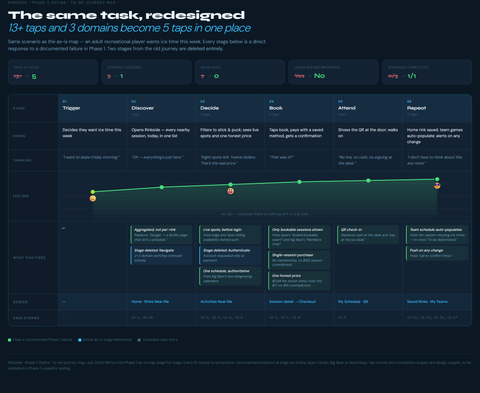Click the 'The same task, redesigned' title
The image size is (480, 393).
point(126,15)
